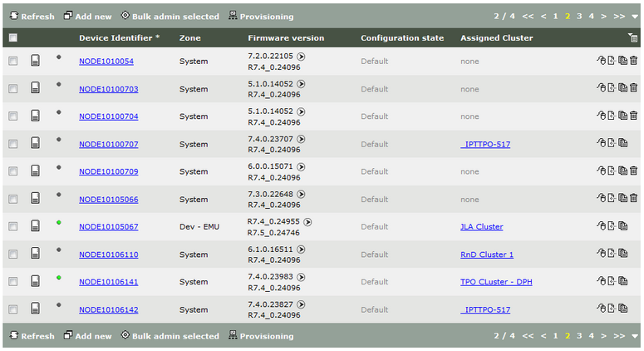This screenshot has height=351, width=644.
Task: Open device link NODE10106141
Action: [108, 281]
